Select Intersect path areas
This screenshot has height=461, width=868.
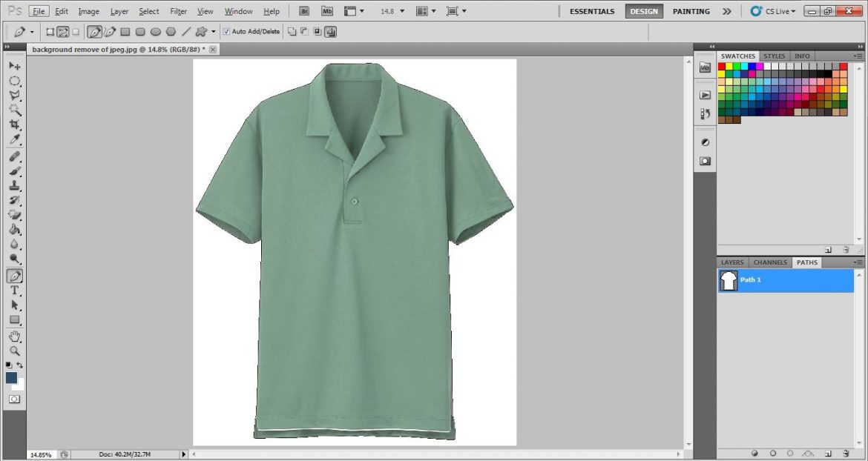[x=318, y=32]
